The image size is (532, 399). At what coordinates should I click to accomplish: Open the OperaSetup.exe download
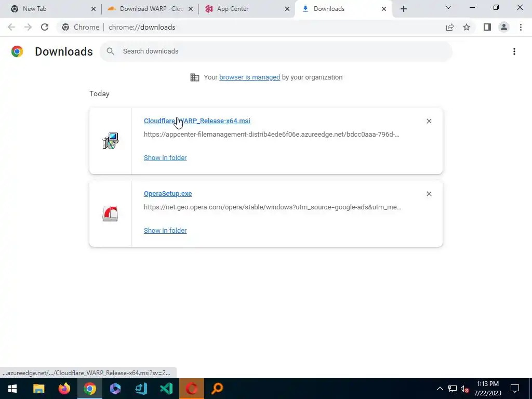click(x=168, y=194)
